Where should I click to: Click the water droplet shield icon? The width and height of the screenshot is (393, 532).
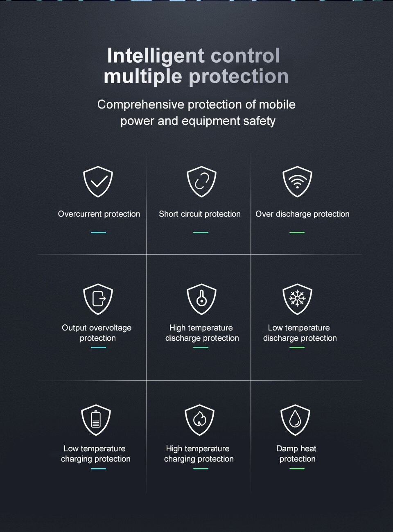pos(295,419)
